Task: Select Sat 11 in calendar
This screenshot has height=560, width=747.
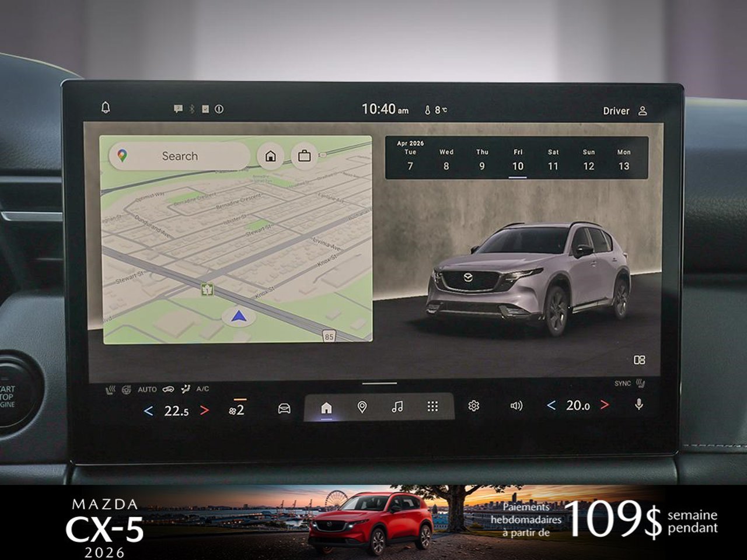Action: 553,160
